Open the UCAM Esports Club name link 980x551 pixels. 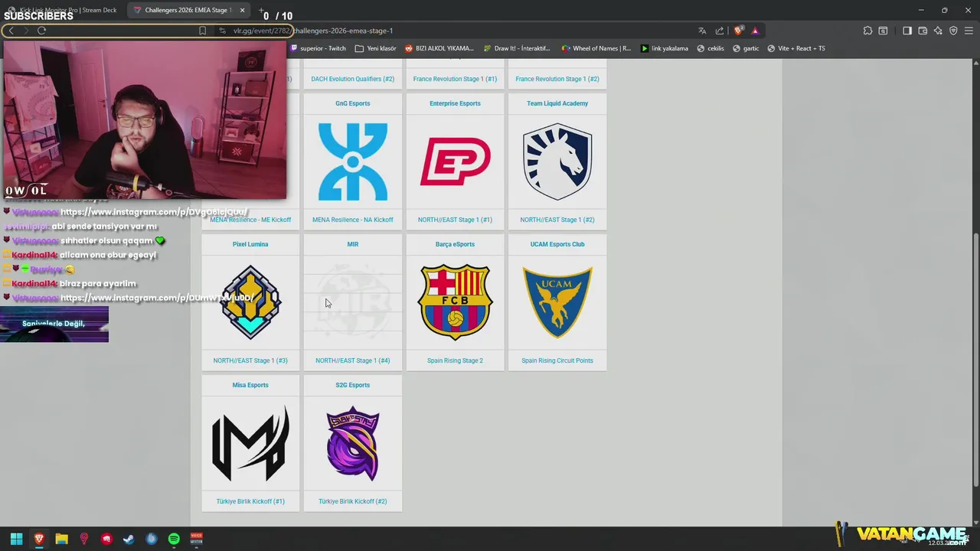[557, 244]
